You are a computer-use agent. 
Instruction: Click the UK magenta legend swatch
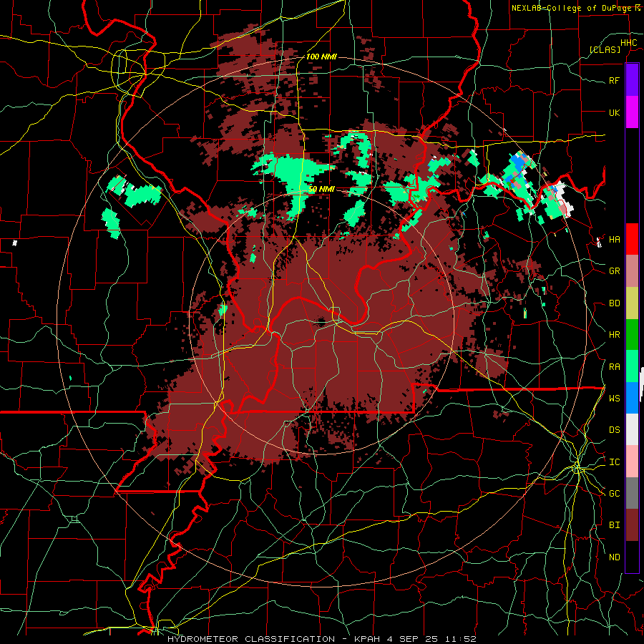632,112
